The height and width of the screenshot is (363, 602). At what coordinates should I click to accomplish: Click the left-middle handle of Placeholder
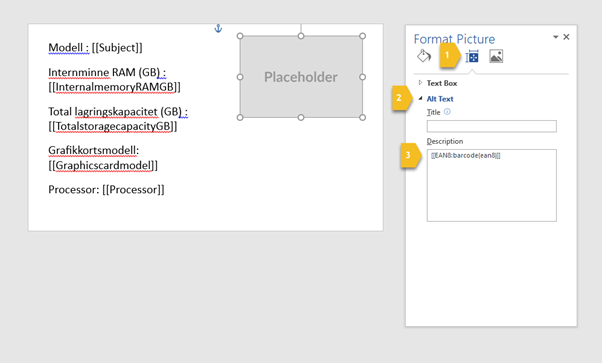[240, 77]
